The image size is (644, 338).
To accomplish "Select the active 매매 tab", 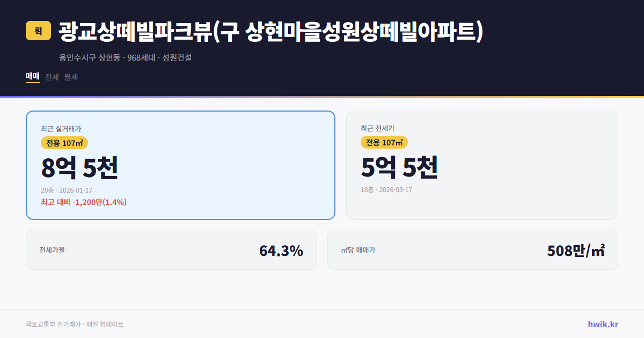I will pyautogui.click(x=32, y=76).
